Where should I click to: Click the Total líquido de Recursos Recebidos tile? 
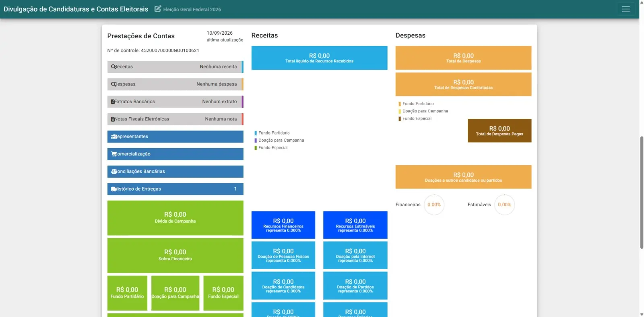(319, 58)
